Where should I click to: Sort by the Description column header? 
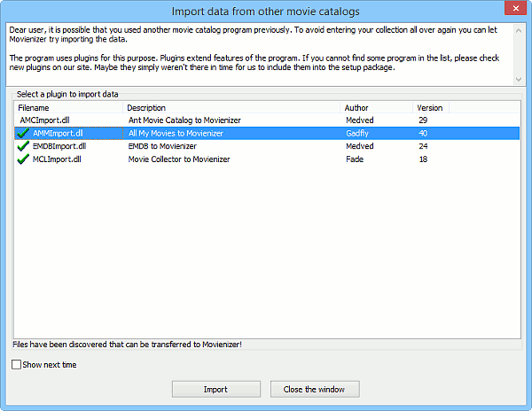coord(231,108)
